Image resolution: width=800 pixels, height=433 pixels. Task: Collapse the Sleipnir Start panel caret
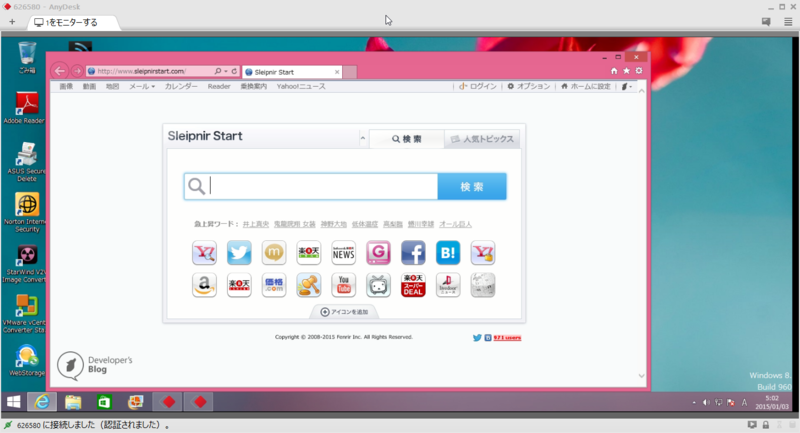click(363, 138)
